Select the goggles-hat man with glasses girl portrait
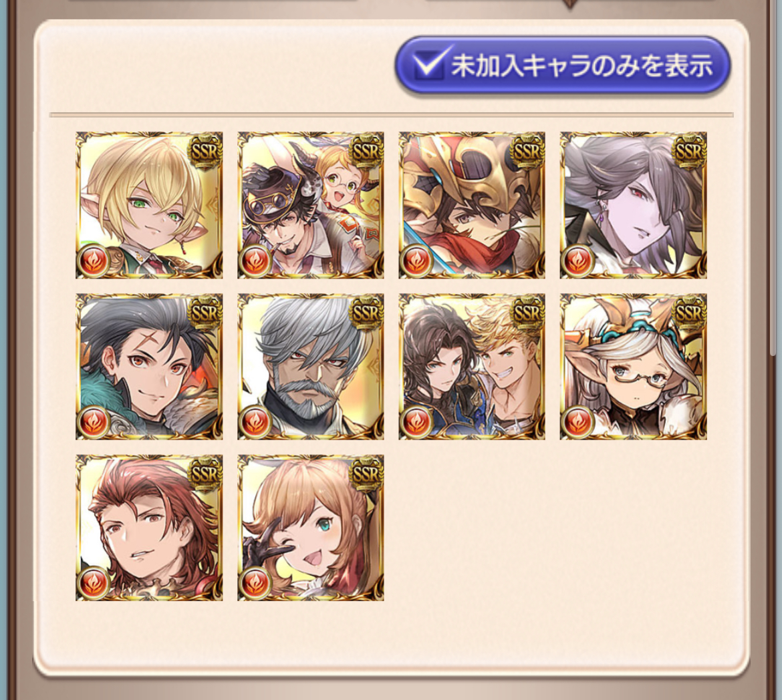 (311, 205)
